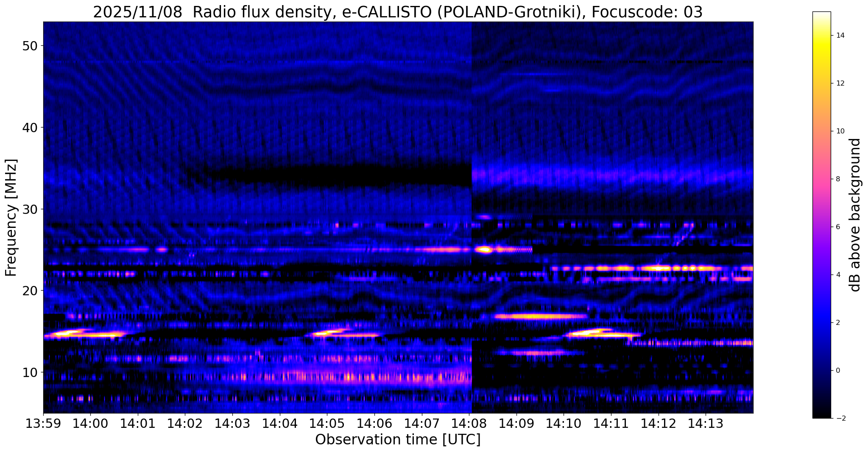Screen dimensions: 868x452
Task: Click the colorbar tick value 14
Action: 840,36
